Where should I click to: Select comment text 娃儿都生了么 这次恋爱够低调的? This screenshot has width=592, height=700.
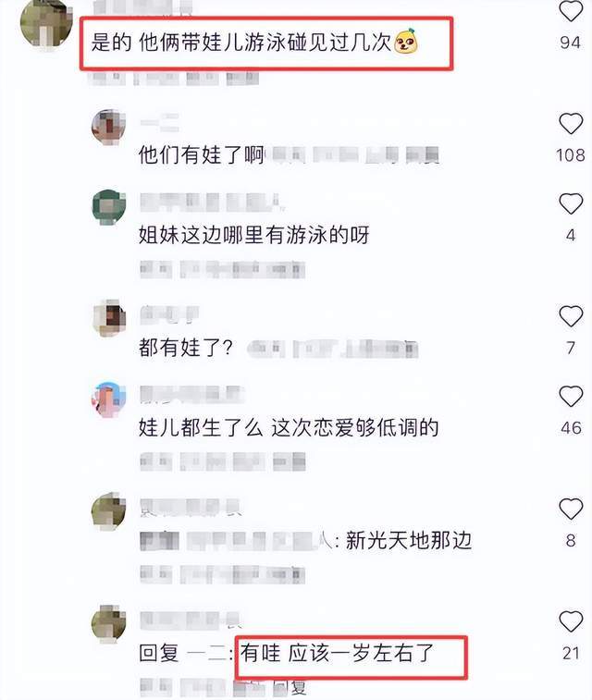289,428
